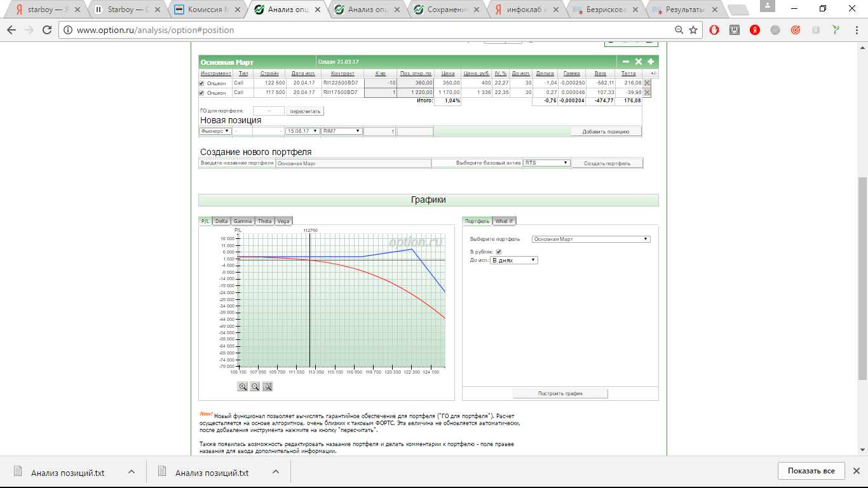
Task: Uncheck the RI122500BD7 option row checkbox
Action: 202,83
